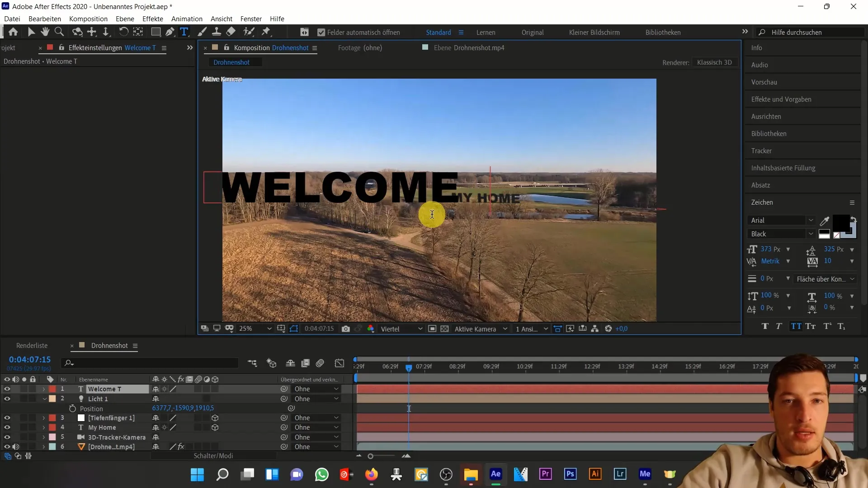This screenshot has width=868, height=488.
Task: Open the Komposition menu in menu bar
Action: click(x=88, y=19)
